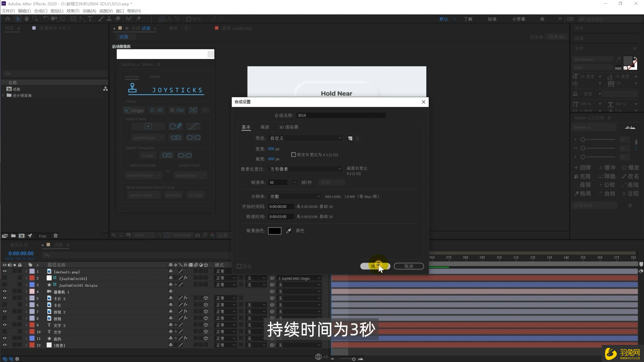This screenshot has width=644, height=362.
Task: Toggle the 预览 checkbox in composition settings
Action: 239,266
